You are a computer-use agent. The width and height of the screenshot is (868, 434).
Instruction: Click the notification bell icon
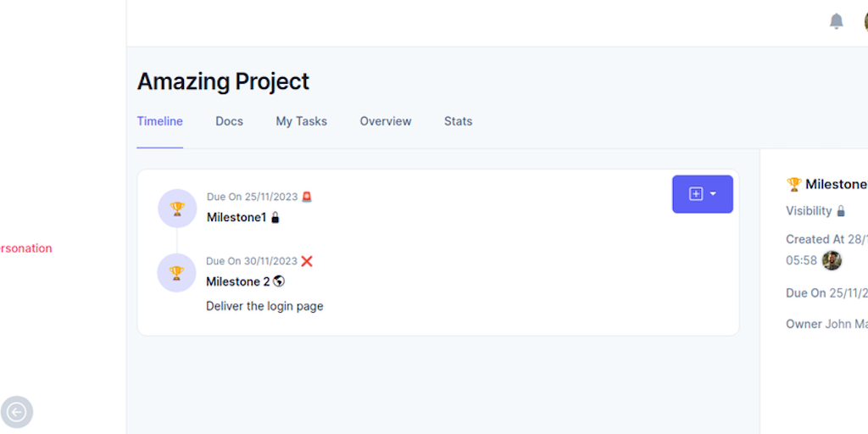[x=837, y=21]
